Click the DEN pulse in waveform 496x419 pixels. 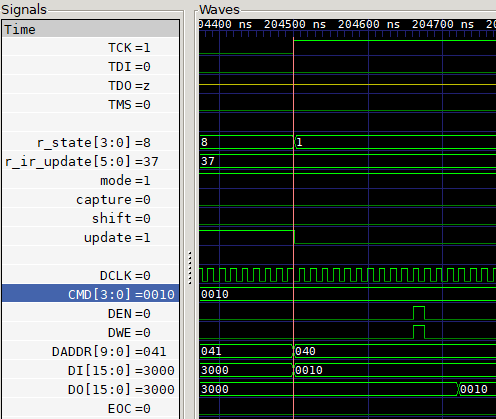[x=419, y=313]
